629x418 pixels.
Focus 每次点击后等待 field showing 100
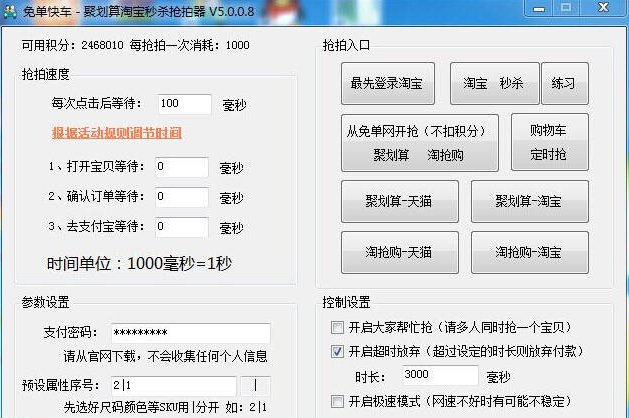[184, 104]
